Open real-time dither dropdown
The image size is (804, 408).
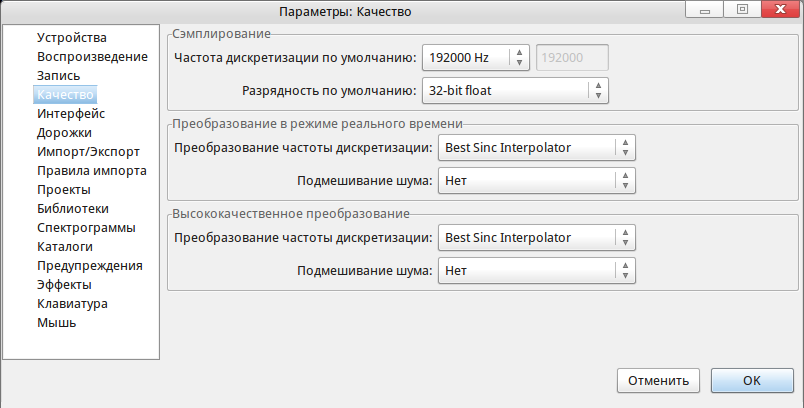pyautogui.click(x=537, y=181)
